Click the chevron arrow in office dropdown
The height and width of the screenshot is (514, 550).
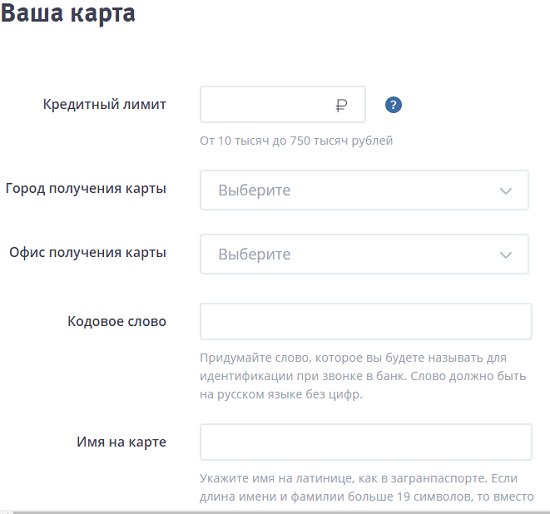coord(505,255)
